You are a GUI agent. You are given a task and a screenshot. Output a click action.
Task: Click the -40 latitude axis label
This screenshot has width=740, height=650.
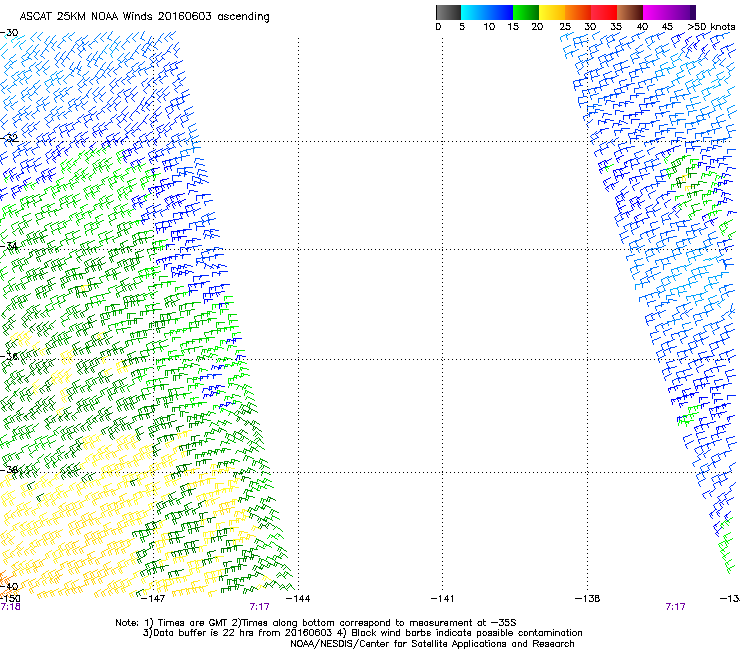click(x=9, y=587)
